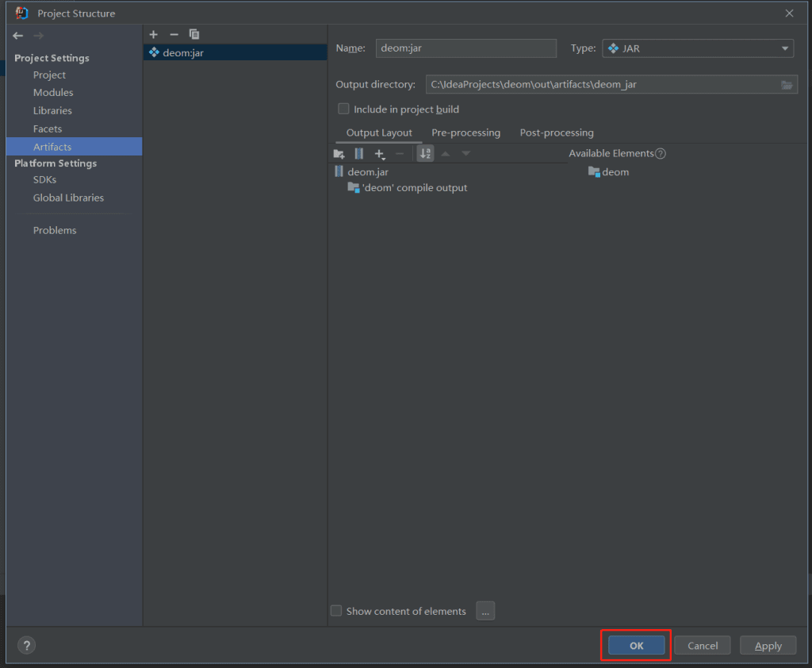Open the Available Elements help icon
Viewport: 812px width, 668px height.
pyautogui.click(x=661, y=154)
